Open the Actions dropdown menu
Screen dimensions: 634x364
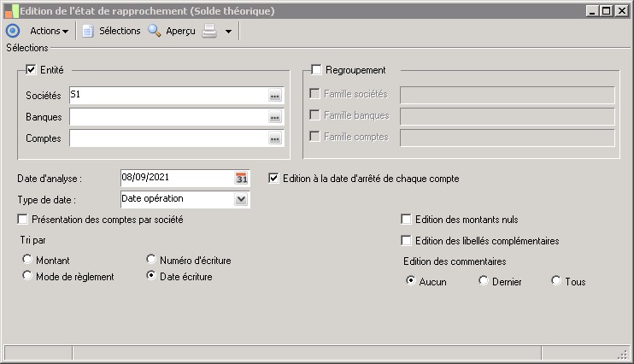coord(49,31)
